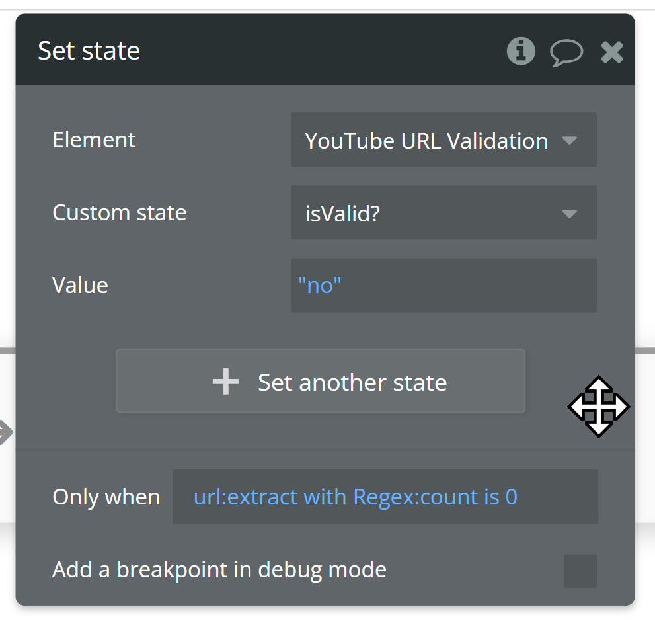The width and height of the screenshot is (655, 644).
Task: Click the gray arrow at left edge
Action: pos(5,433)
